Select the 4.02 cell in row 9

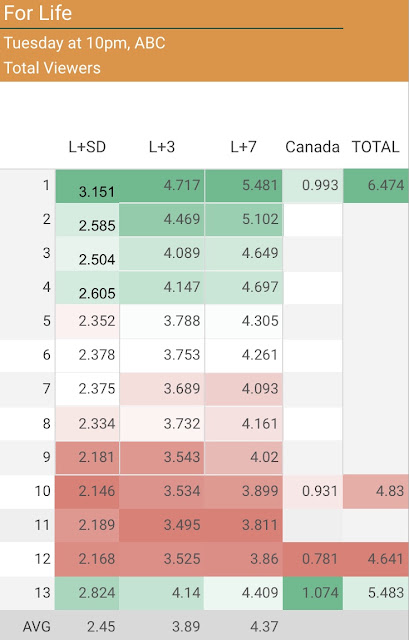[244, 457]
